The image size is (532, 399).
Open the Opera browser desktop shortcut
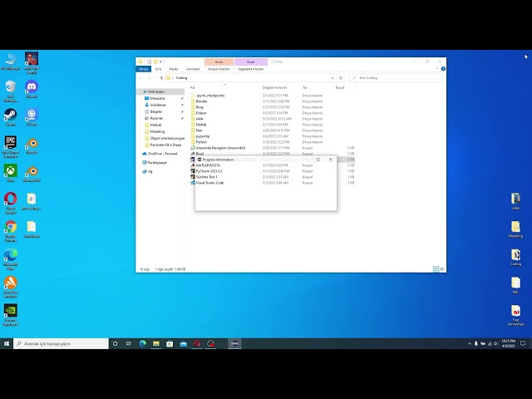pyautogui.click(x=11, y=203)
